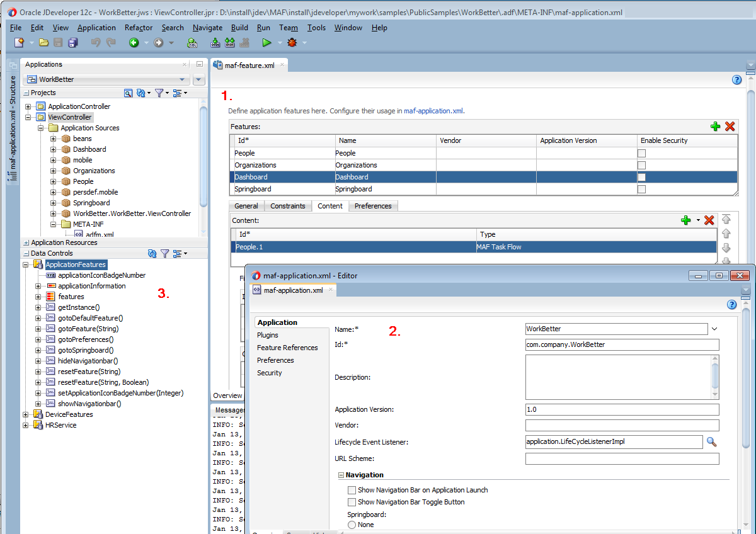Add a new feature with green plus
This screenshot has width=756, height=534.
(x=715, y=127)
